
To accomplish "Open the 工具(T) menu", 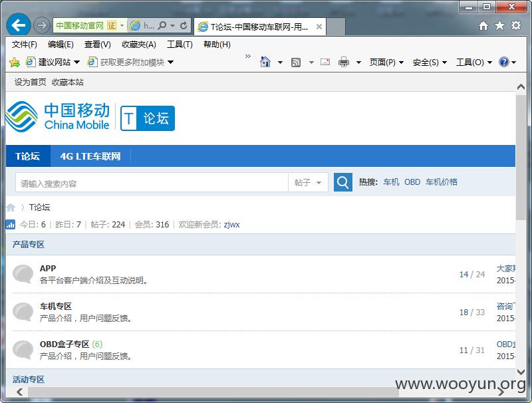I will point(180,45).
